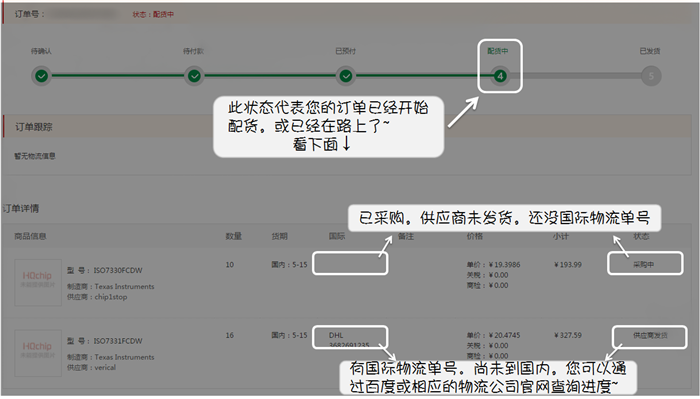This screenshot has height=399, width=700.
Task: Click the 待付款 completed step checkmark
Action: 194,76
